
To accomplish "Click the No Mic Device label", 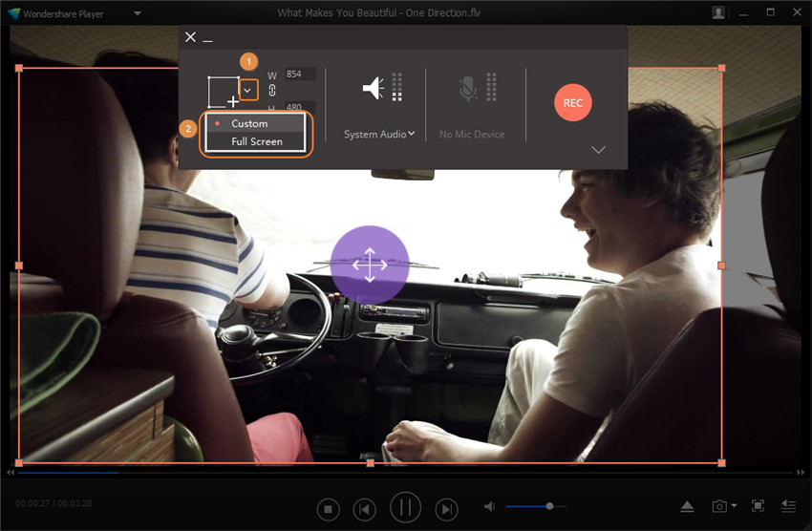I will tap(472, 134).
